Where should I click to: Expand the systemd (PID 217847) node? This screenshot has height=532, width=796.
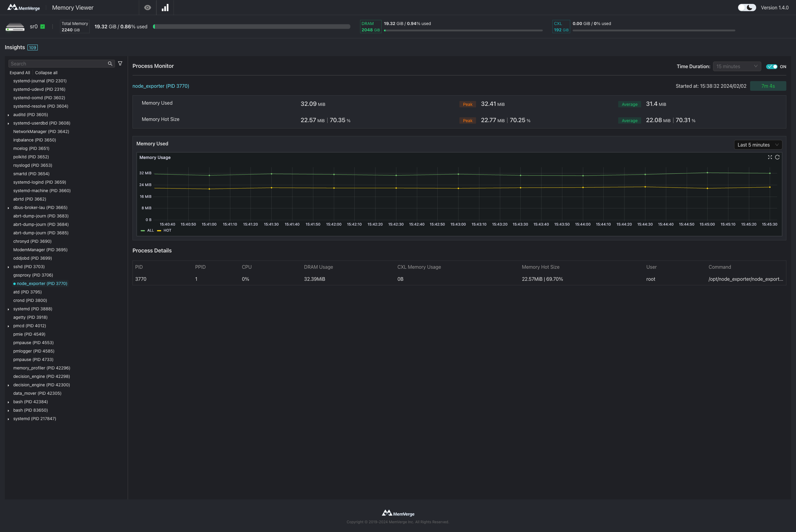coord(8,419)
